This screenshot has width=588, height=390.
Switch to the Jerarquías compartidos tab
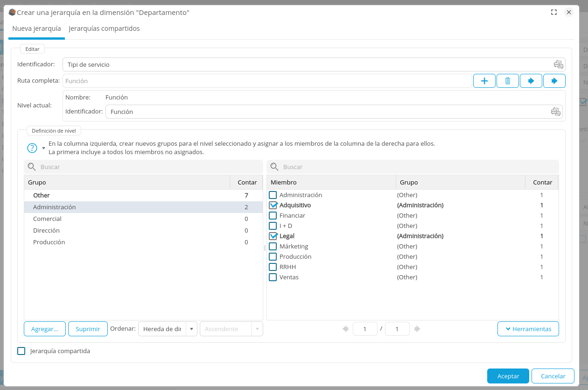coord(104,28)
